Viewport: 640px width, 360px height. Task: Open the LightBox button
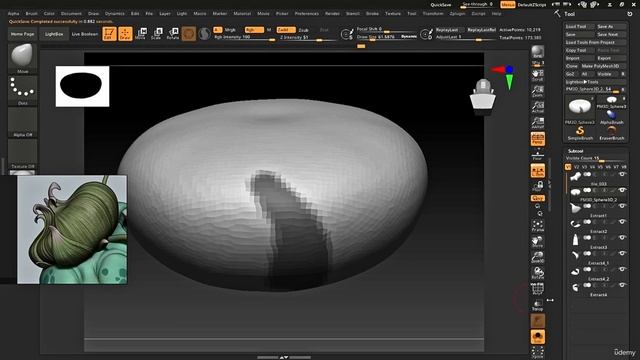point(54,34)
